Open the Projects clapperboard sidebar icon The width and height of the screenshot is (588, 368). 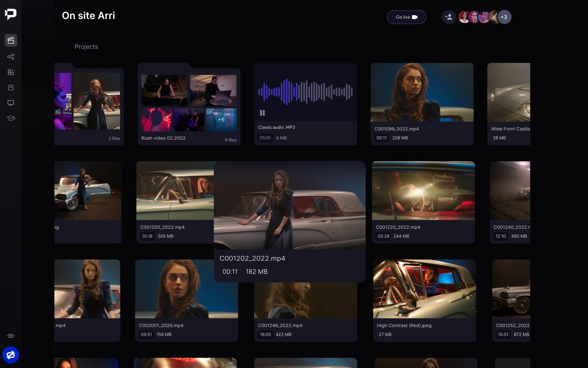11,40
